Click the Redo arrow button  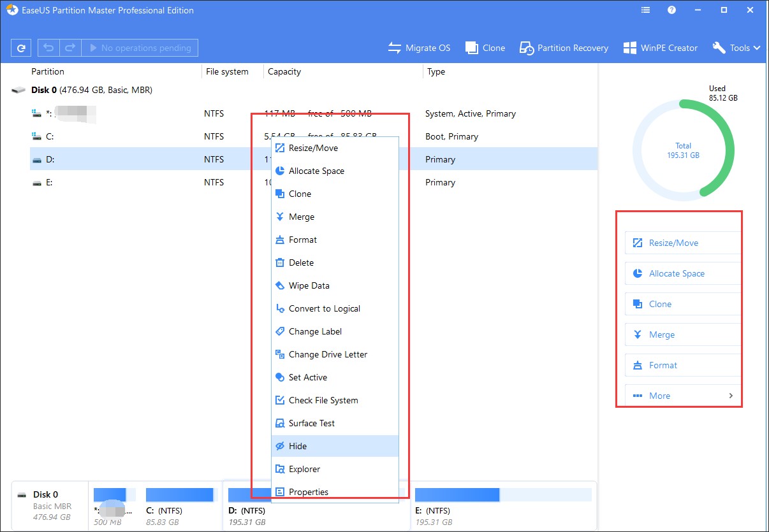[x=71, y=48]
